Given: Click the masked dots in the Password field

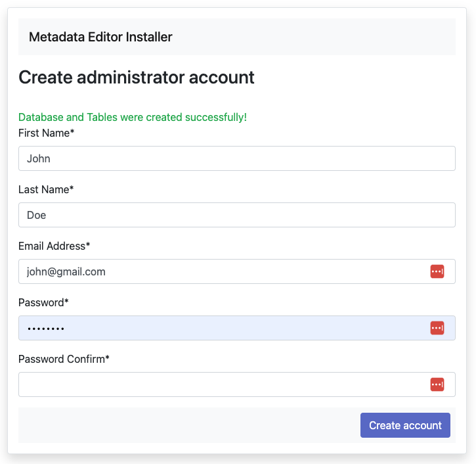Looking at the screenshot, I should tap(46, 329).
